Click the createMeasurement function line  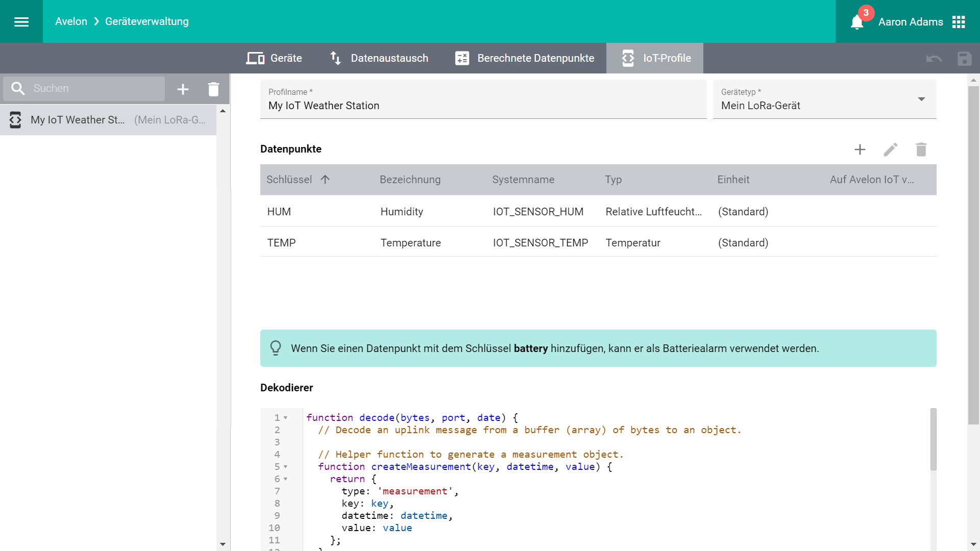[x=465, y=467]
